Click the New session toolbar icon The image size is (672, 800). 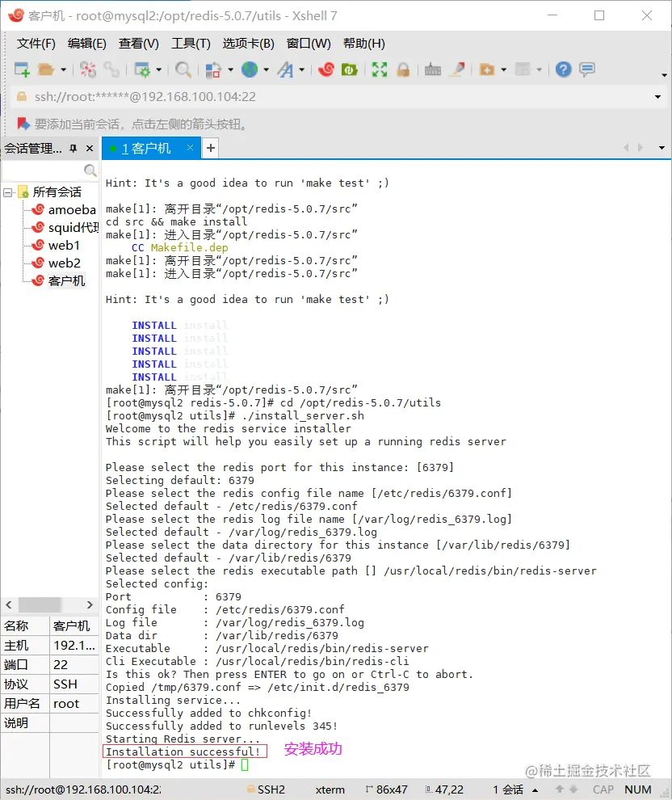22,69
